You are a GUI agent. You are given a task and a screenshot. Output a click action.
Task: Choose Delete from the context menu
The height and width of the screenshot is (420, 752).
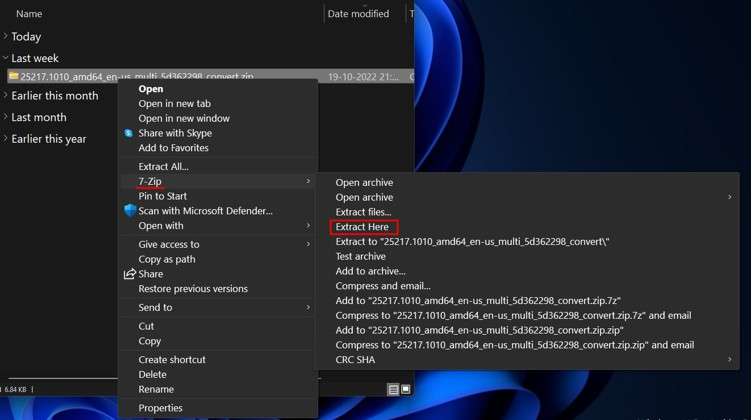(x=152, y=374)
